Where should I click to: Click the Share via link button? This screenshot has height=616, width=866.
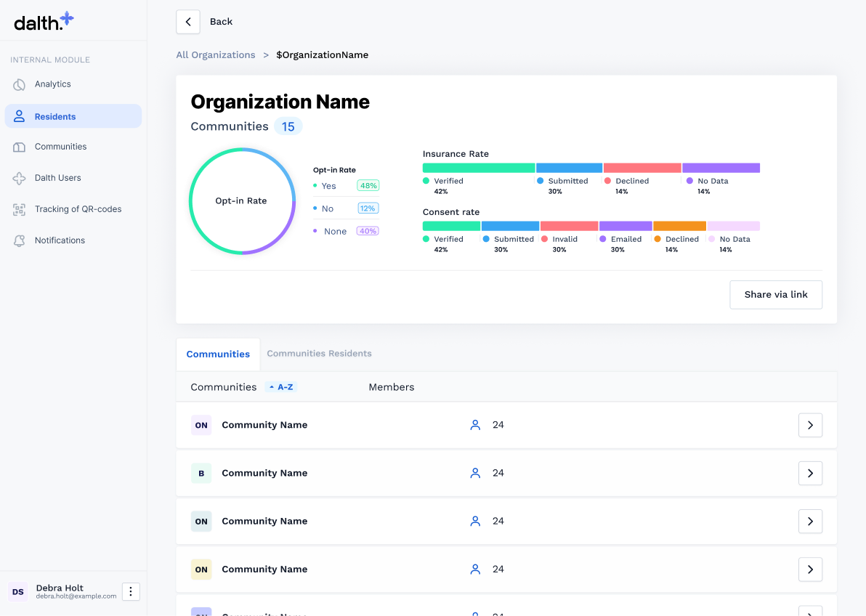point(775,295)
